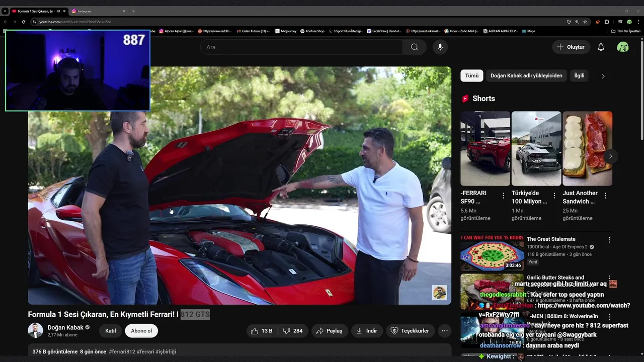Open options menu for The Great Stalemate

point(609,240)
